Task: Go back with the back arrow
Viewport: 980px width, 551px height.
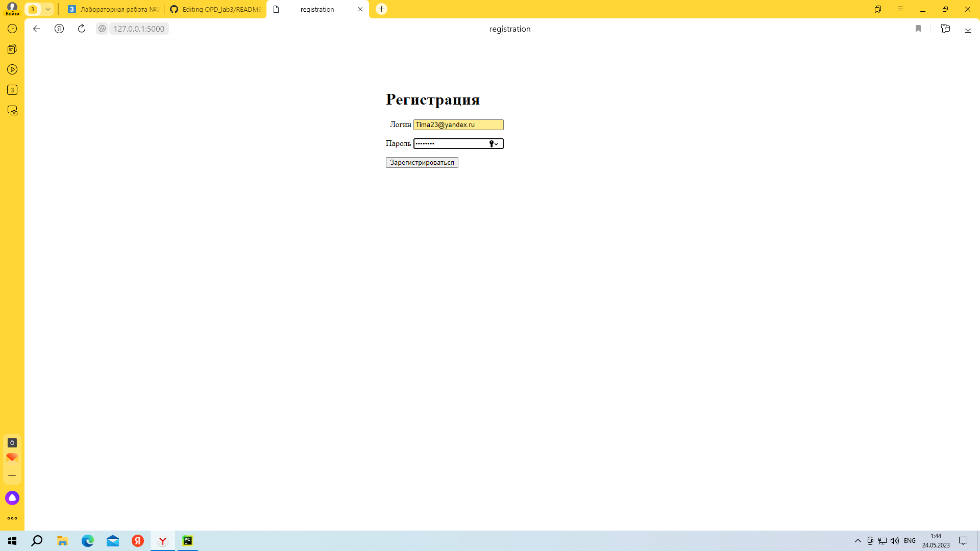Action: [36, 29]
